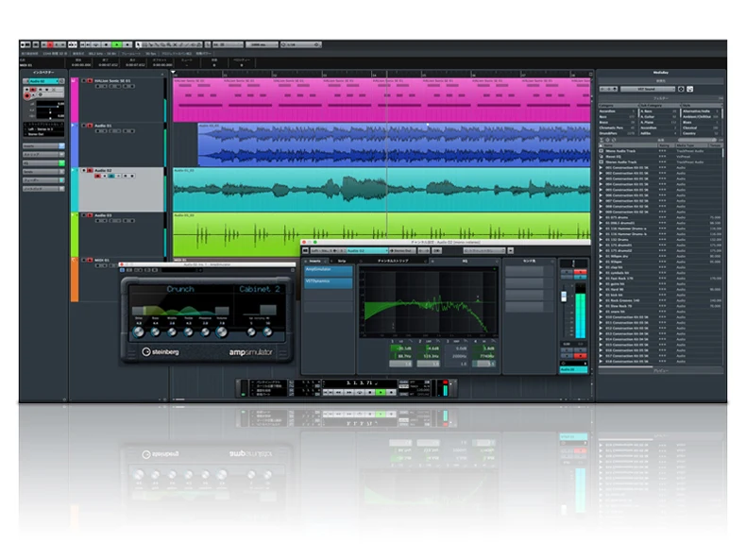746x560 pixels.
Task: Select the HALion Sonic SE 01 track name
Action: [x=112, y=81]
